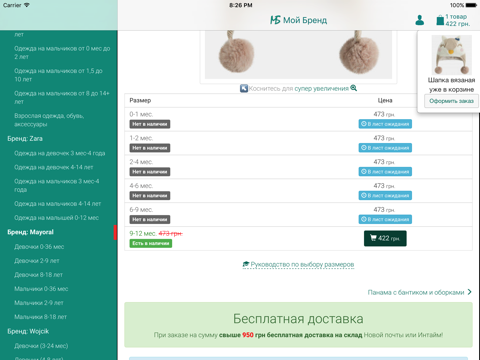480x360 pixels.
Task: Tap the product pom-pom image
Action: (x=298, y=55)
